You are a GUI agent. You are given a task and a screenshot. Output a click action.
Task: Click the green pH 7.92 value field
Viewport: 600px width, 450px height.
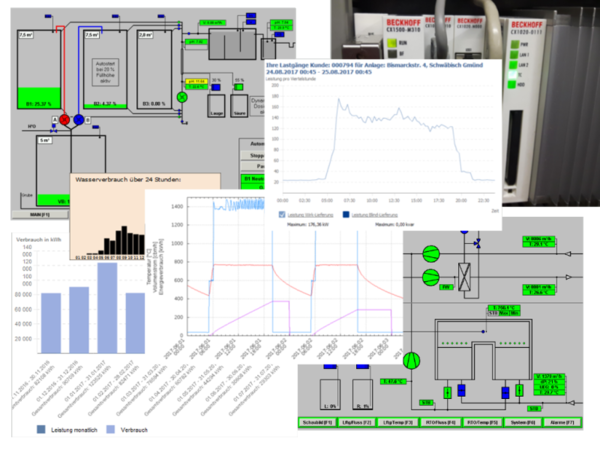[x=196, y=42]
